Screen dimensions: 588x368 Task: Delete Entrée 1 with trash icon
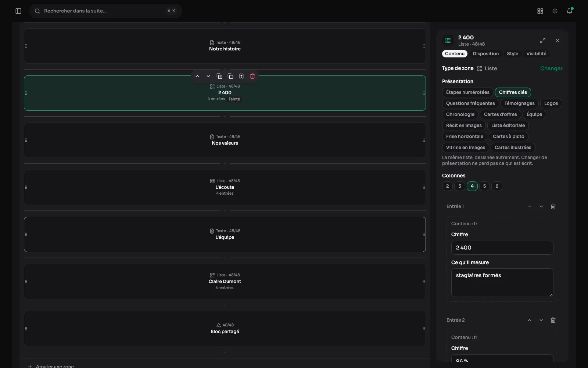pos(553,206)
